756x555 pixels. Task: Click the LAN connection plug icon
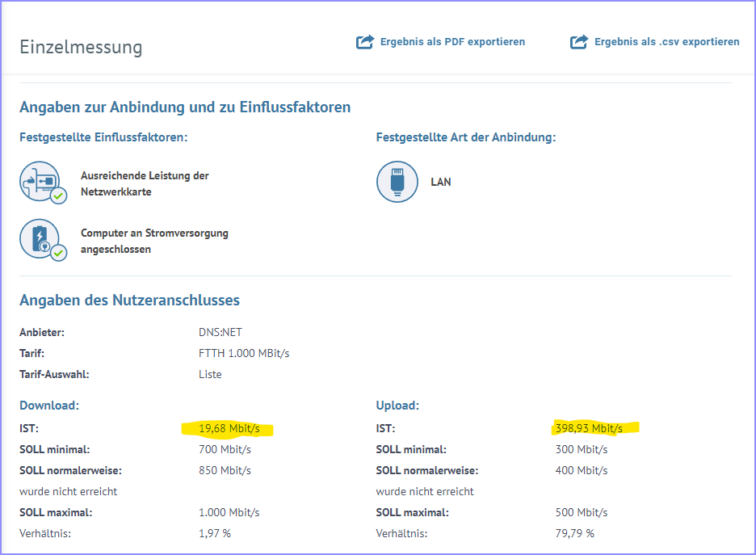tap(397, 182)
